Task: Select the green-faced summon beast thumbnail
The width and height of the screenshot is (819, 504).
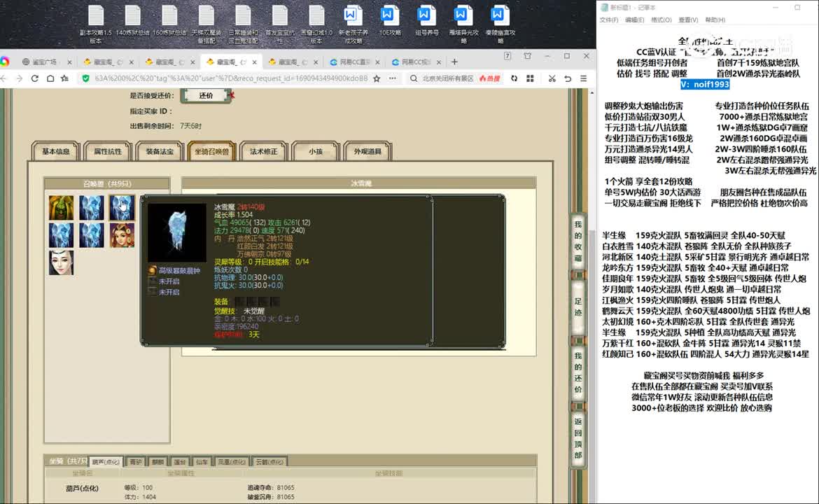Action: (61, 207)
